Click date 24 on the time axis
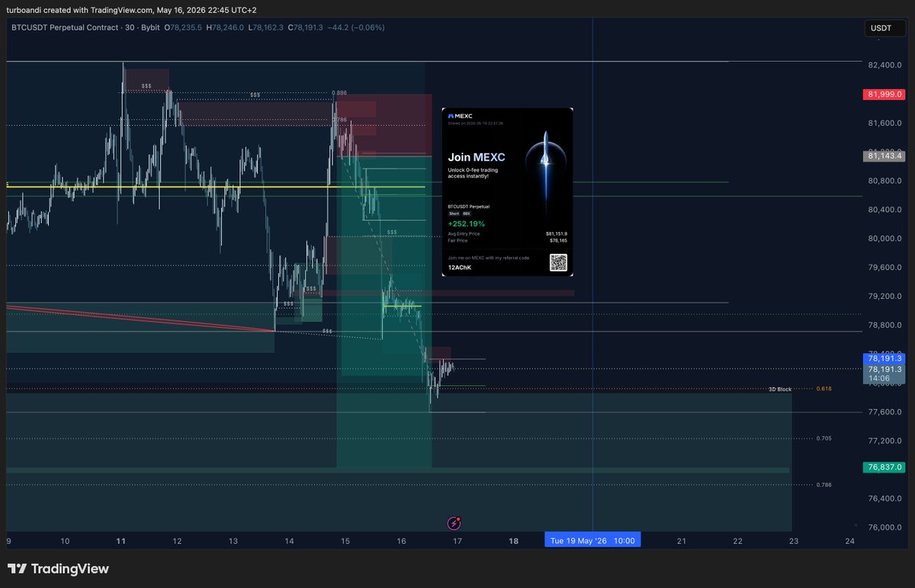Viewport: 915px width, 588px height. [x=849, y=541]
